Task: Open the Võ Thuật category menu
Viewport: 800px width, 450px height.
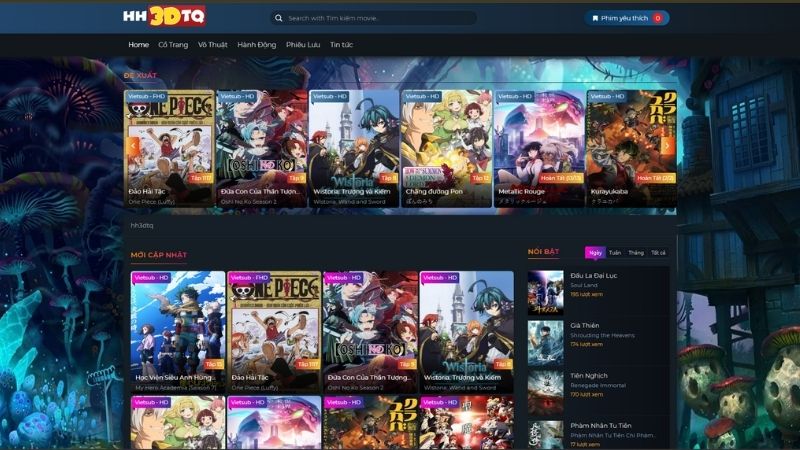Action: click(x=212, y=45)
